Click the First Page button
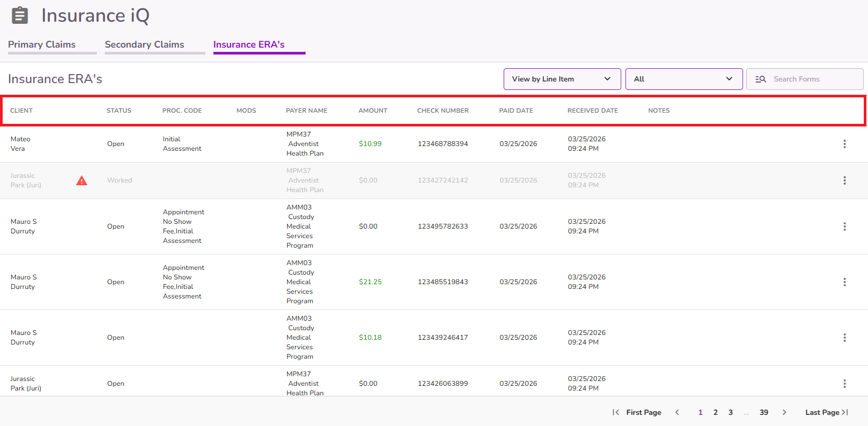Screen dimensions: 868x426 coord(637,412)
